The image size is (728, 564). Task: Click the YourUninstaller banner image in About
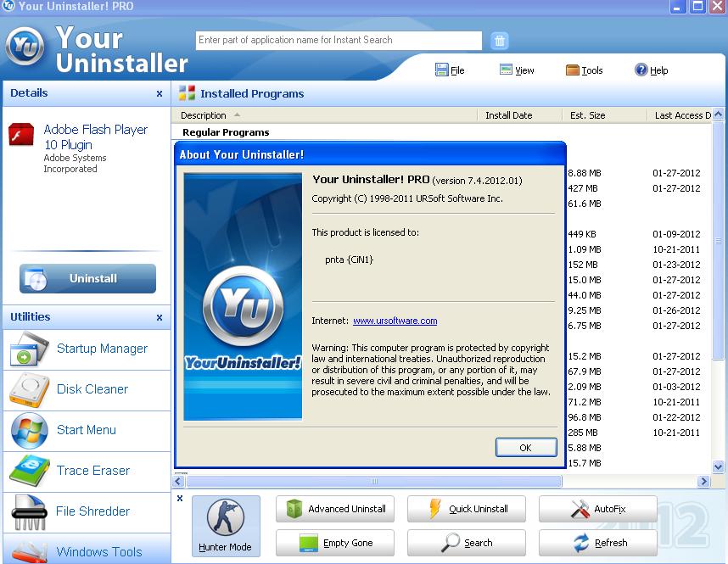click(x=243, y=297)
